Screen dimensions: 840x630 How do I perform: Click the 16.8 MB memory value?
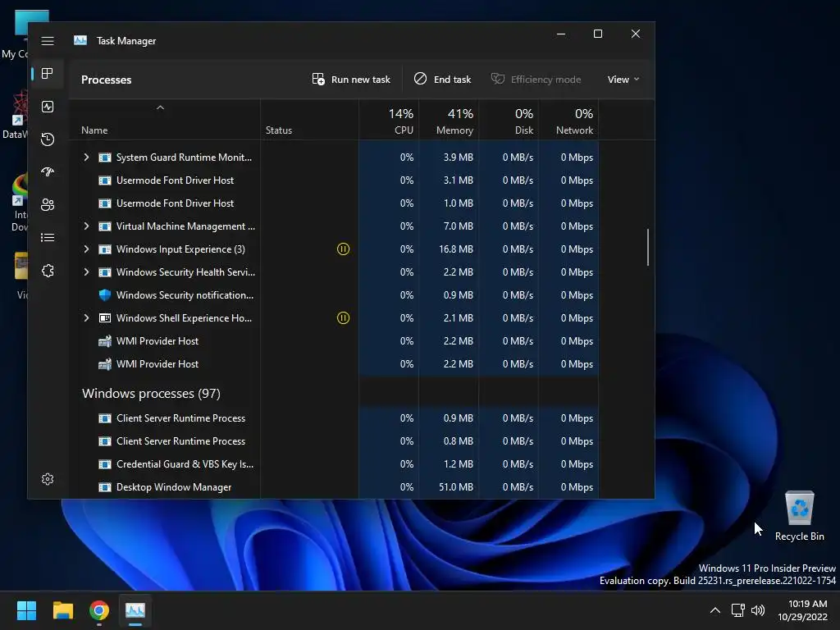(x=456, y=249)
